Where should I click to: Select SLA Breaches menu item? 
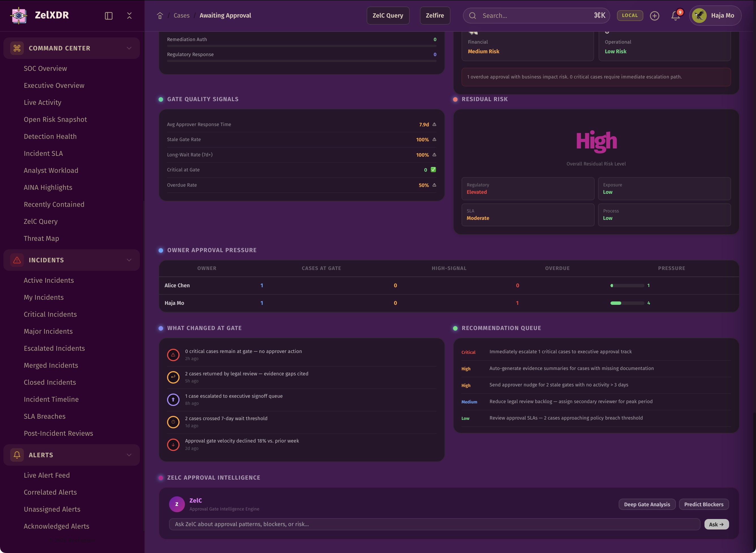pyautogui.click(x=44, y=416)
